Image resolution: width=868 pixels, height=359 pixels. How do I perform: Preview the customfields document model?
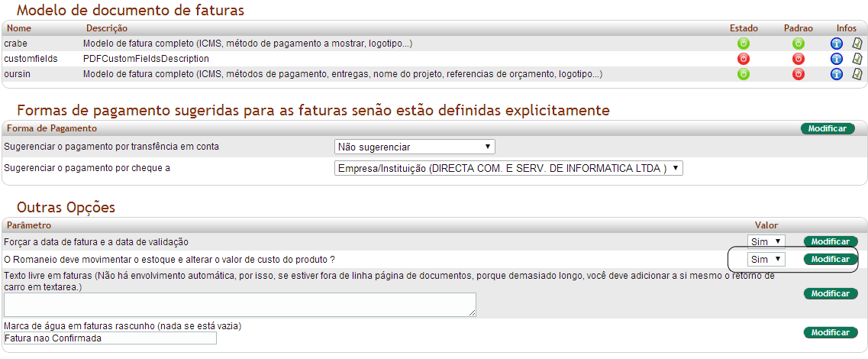[x=857, y=59]
